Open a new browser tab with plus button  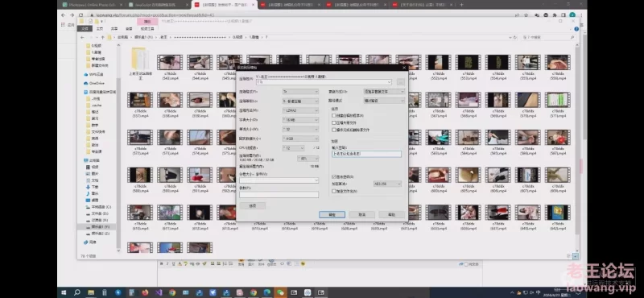(461, 5)
